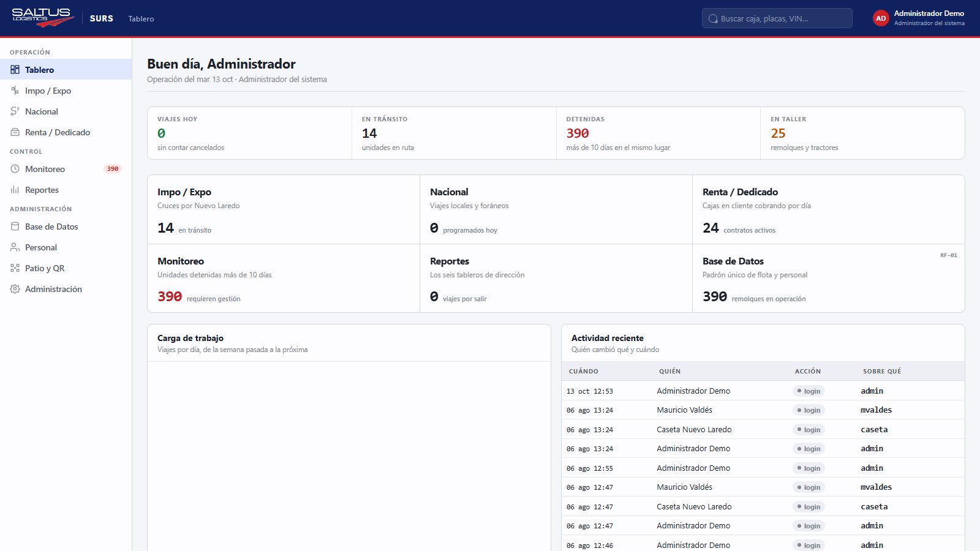Click the Carga de trabajo panel title
Screen dimensions: 980x551
coord(190,338)
